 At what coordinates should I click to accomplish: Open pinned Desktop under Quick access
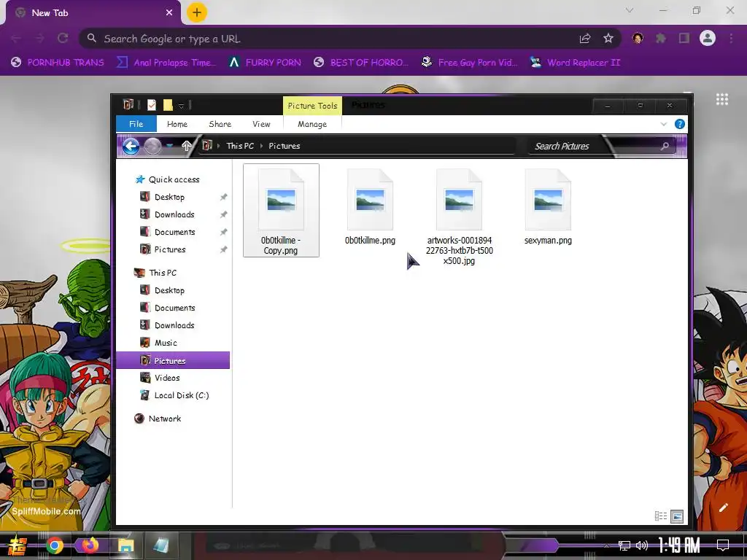[169, 197]
